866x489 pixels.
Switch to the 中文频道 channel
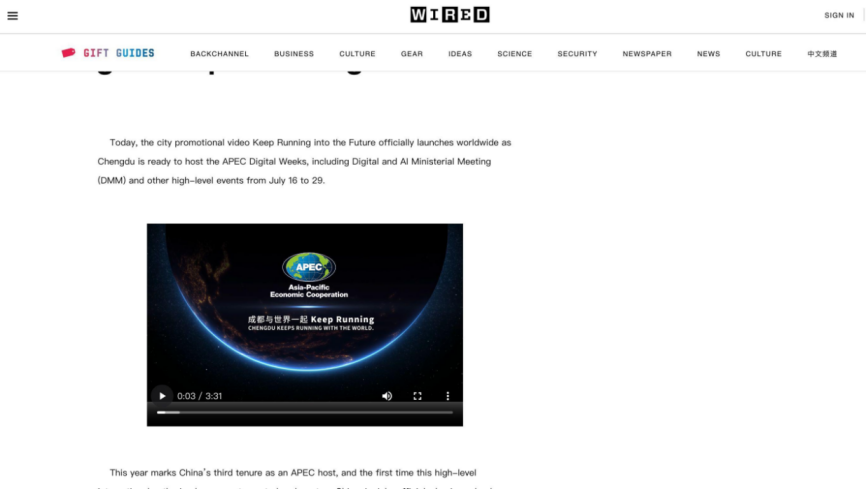tap(822, 54)
